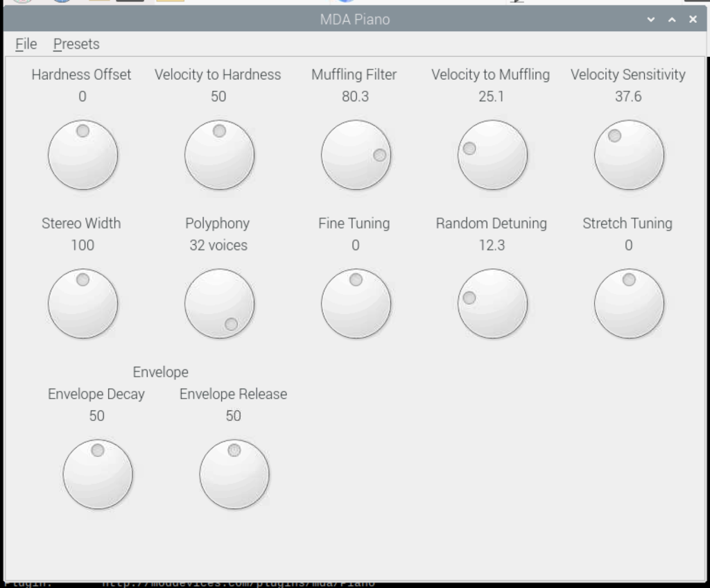Click the Muffling Filter label
This screenshot has width=710, height=588.
pyautogui.click(x=354, y=74)
